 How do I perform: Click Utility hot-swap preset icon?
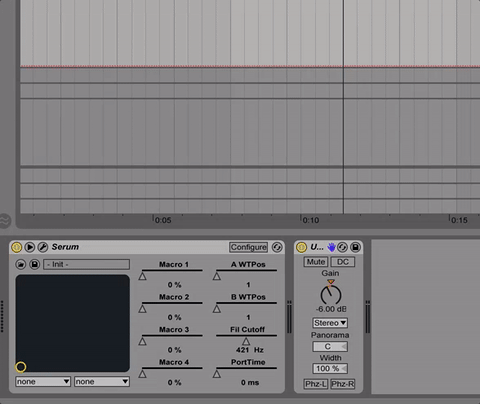(342, 247)
